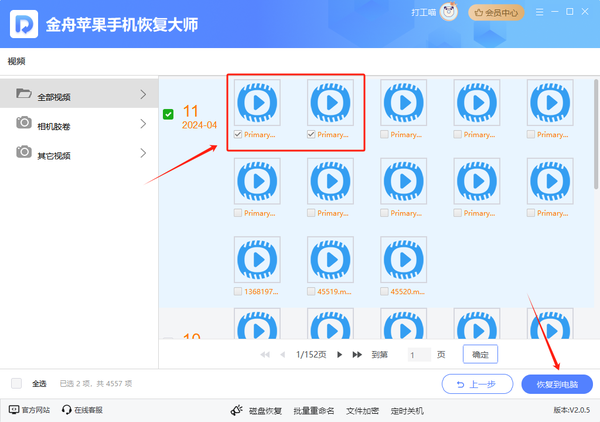Click the 2024-04 date label

pos(199,125)
